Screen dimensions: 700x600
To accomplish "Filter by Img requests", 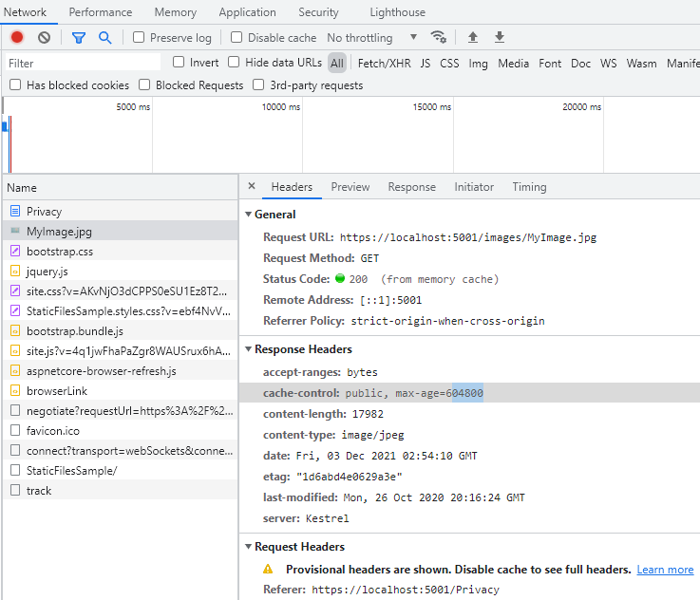I will coord(478,64).
